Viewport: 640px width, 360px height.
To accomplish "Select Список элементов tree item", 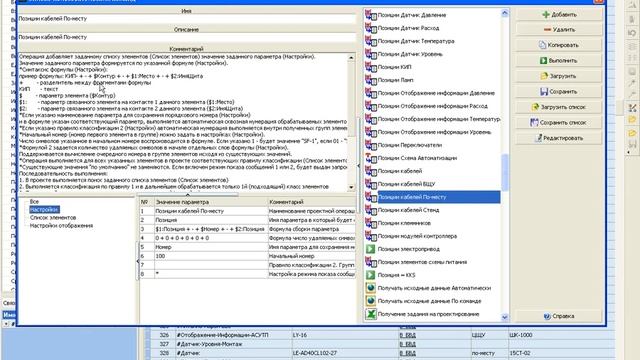I will coord(53,218).
